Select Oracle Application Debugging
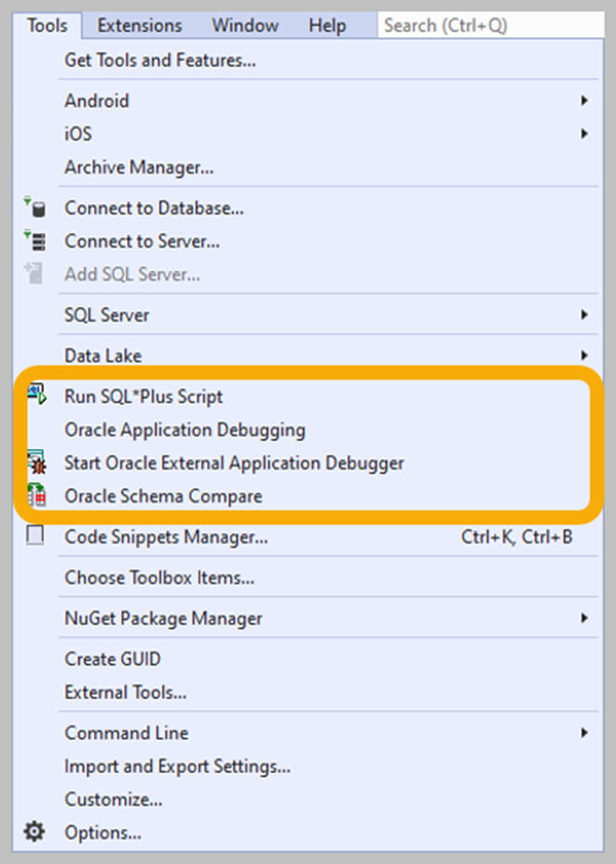Image resolution: width=616 pixels, height=864 pixels. (185, 430)
